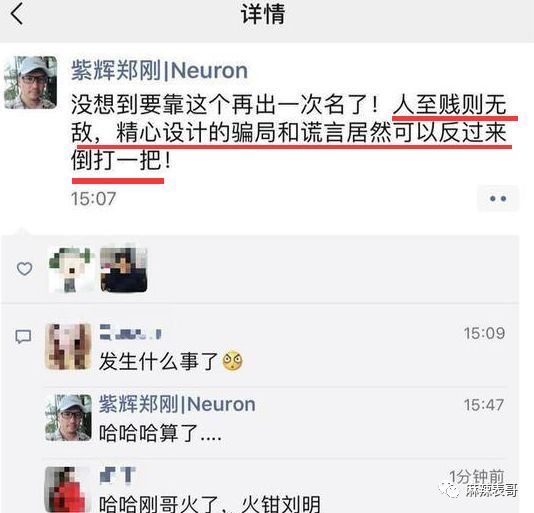Screen dimensions: 534x513
Task: Go back using the top-left arrow
Action: (17, 14)
